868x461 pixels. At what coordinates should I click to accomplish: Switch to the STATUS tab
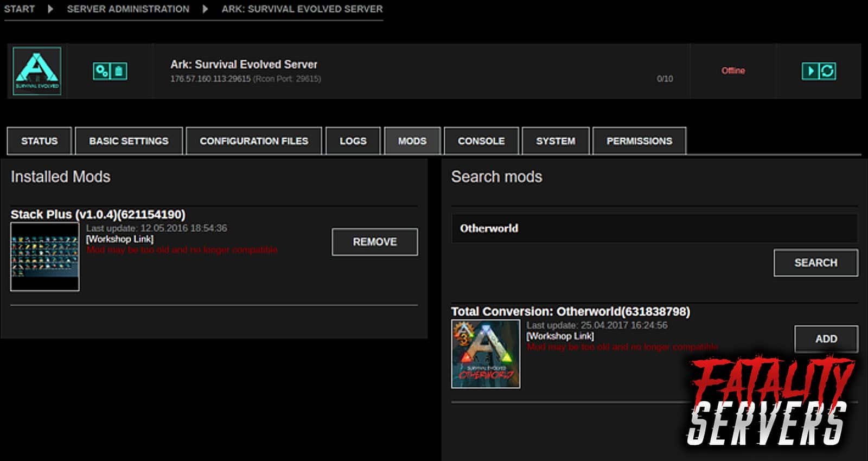[x=39, y=141]
